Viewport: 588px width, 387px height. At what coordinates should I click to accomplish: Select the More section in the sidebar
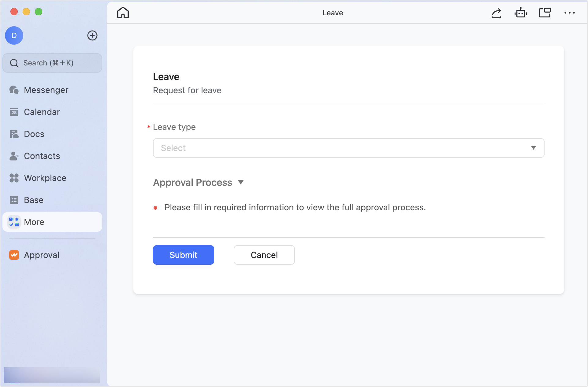34,222
